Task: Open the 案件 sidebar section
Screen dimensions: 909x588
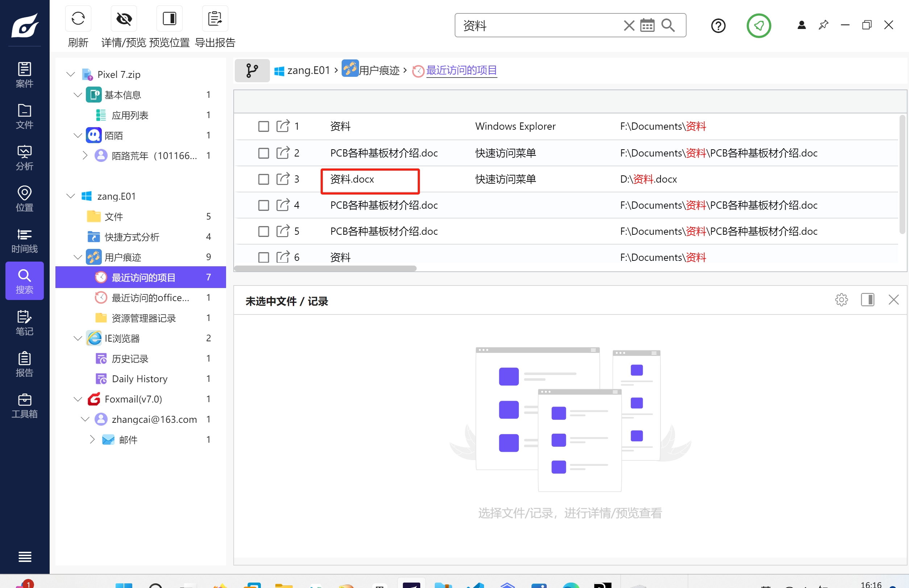Action: [24, 75]
